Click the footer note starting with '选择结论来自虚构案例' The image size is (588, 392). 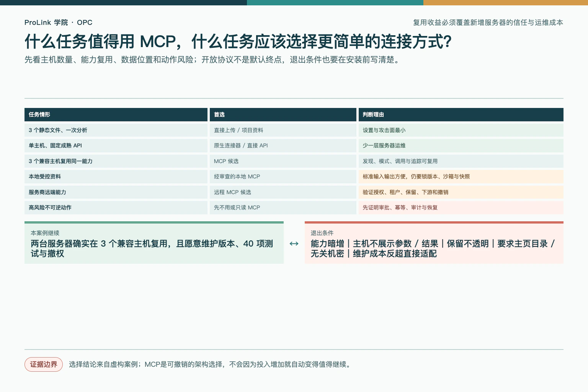coord(210,364)
